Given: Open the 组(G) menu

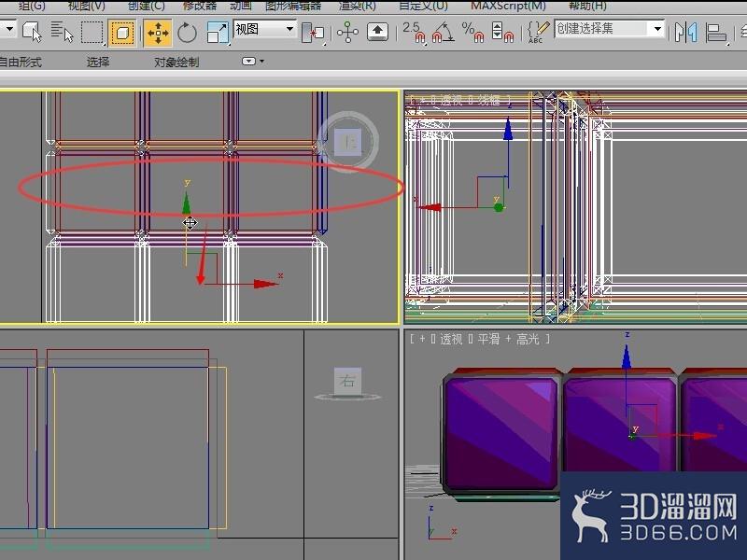Looking at the screenshot, I should tap(33, 6).
